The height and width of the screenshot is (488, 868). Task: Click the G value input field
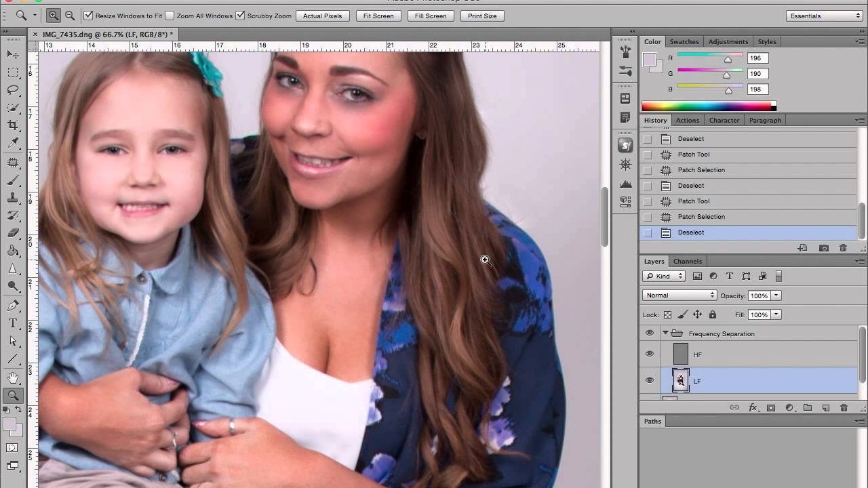pos(757,74)
